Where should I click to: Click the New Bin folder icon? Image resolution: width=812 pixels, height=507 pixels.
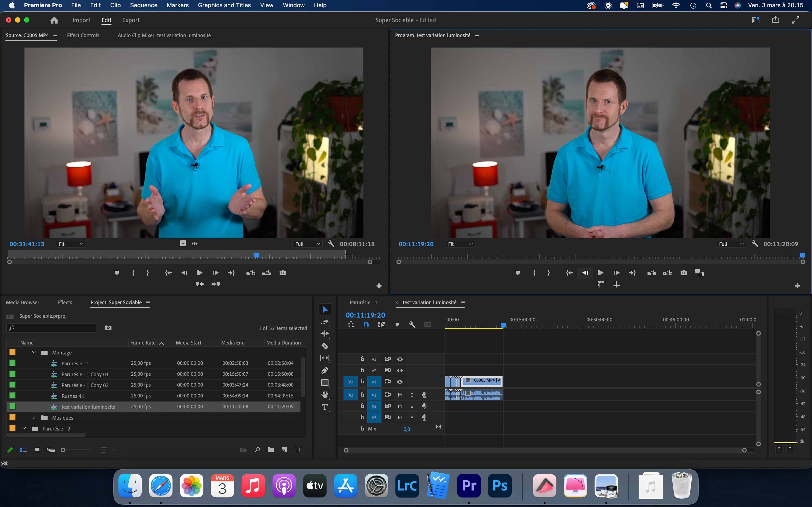tap(271, 450)
